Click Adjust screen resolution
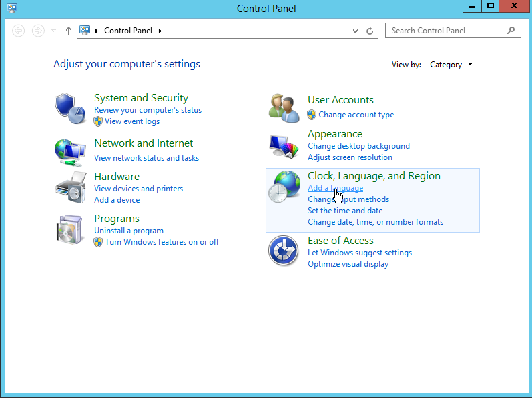This screenshot has width=532, height=398. (x=350, y=157)
